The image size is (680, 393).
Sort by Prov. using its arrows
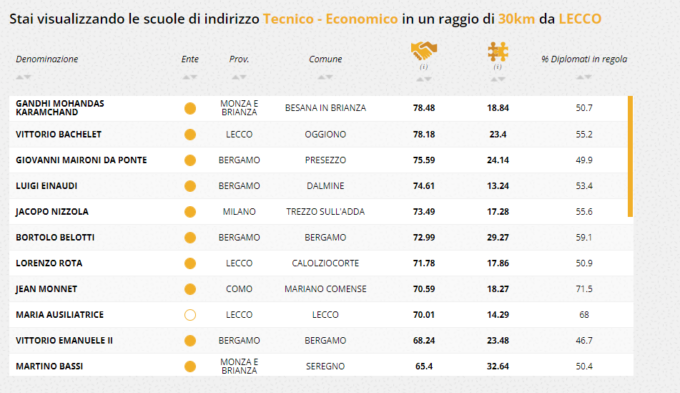point(239,77)
